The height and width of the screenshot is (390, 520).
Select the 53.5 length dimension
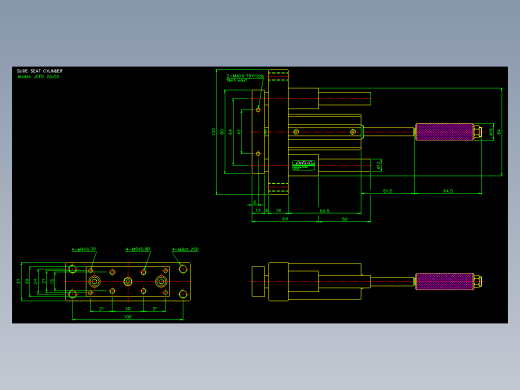click(387, 191)
